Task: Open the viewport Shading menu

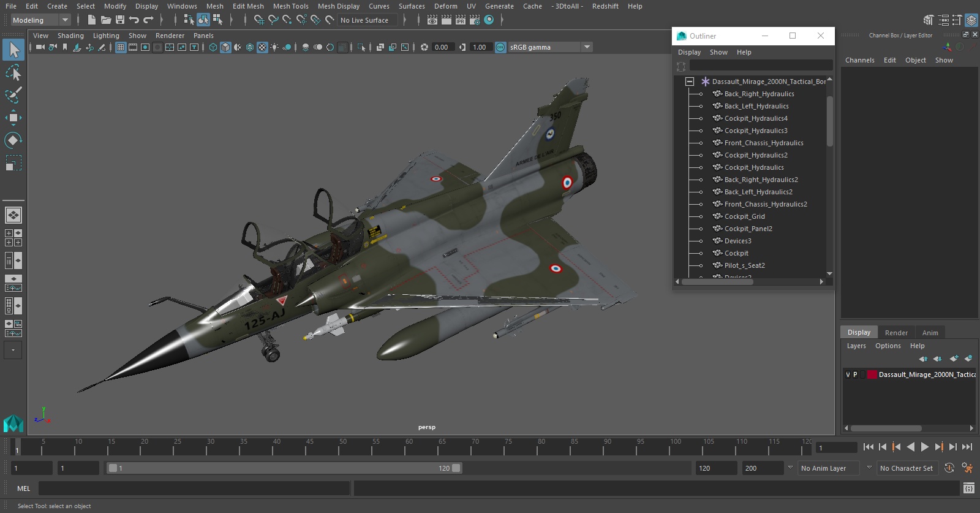Action: click(70, 36)
